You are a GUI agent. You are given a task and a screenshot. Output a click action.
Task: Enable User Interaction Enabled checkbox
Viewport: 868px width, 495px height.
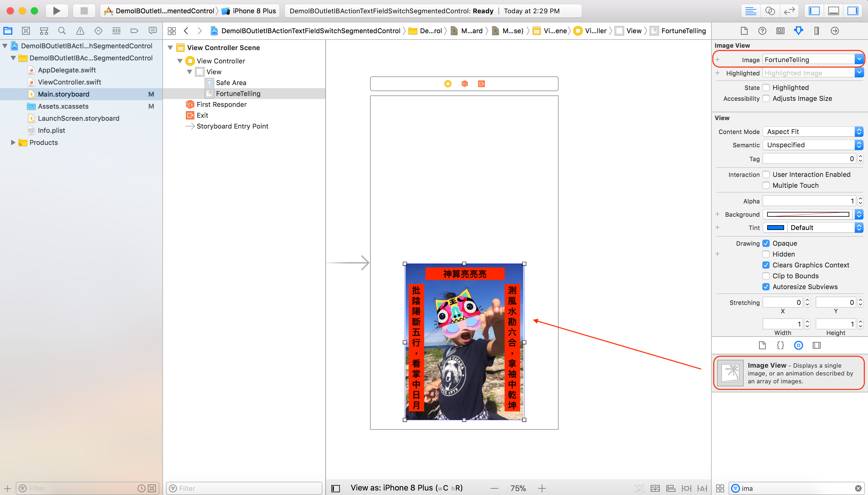pos(766,174)
